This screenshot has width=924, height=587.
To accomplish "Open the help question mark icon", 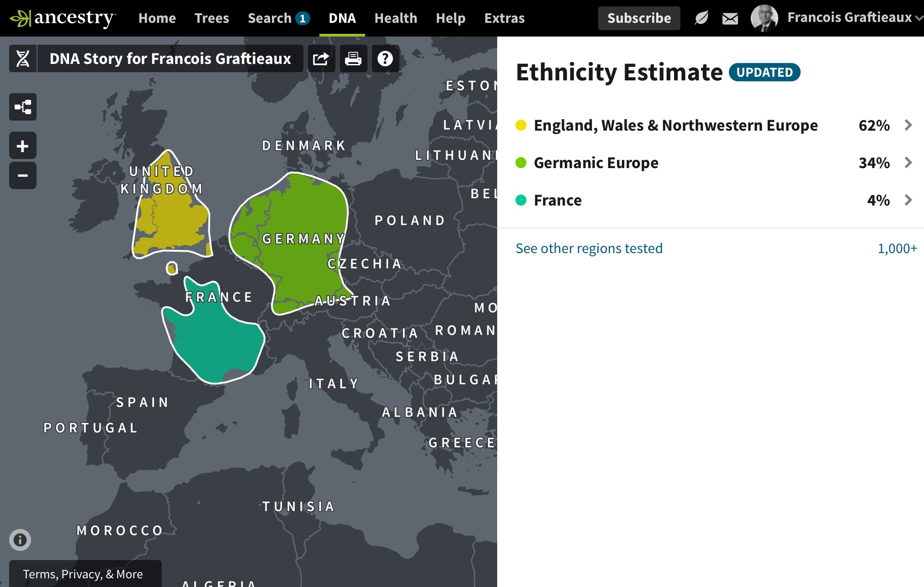I will coord(385,58).
